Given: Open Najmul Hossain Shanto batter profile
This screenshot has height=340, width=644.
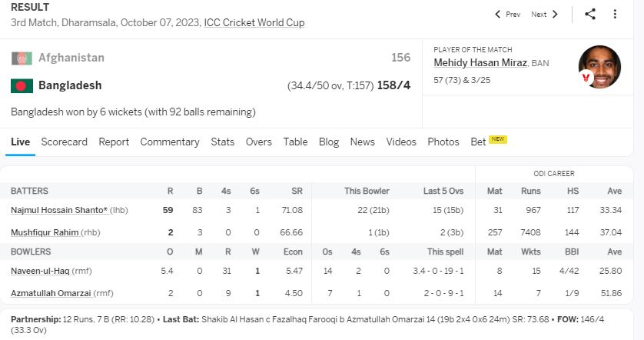Looking at the screenshot, I should pyautogui.click(x=59, y=210).
